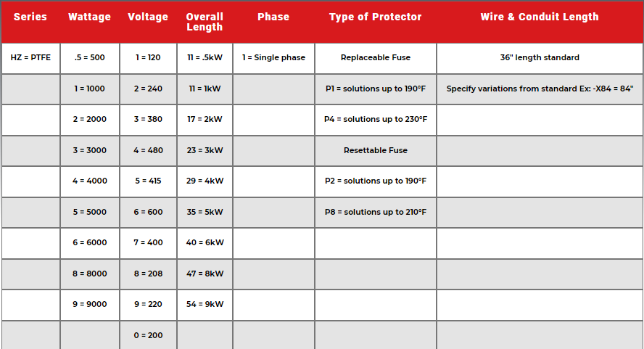
Task: Select P4 = solutions up to 230°F
Action: (x=375, y=119)
